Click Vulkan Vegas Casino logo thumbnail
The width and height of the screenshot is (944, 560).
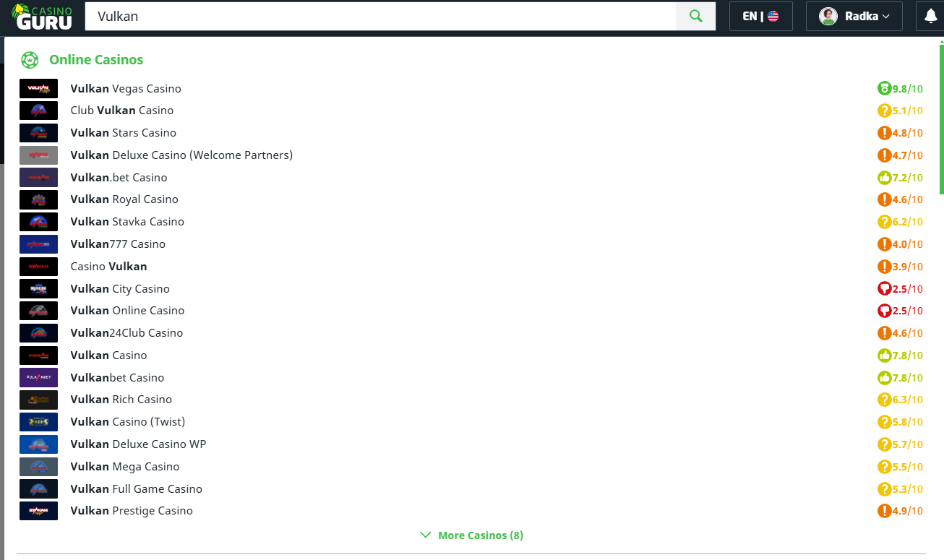pyautogui.click(x=38, y=89)
